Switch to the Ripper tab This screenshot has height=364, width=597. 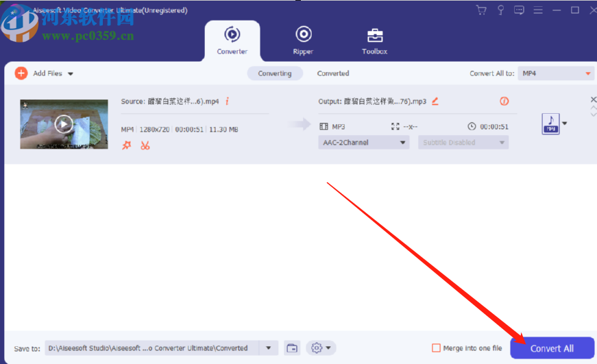(x=304, y=40)
